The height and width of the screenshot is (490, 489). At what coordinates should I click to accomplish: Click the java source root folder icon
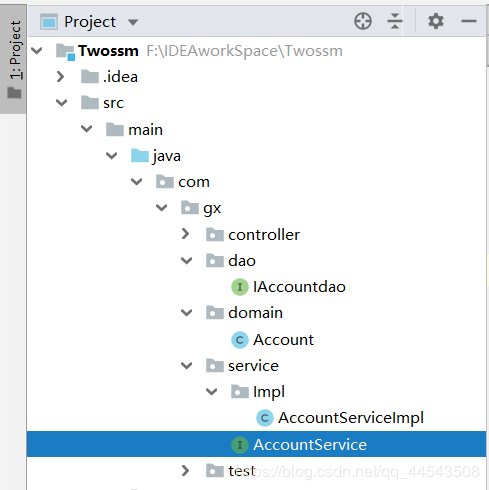point(140,156)
